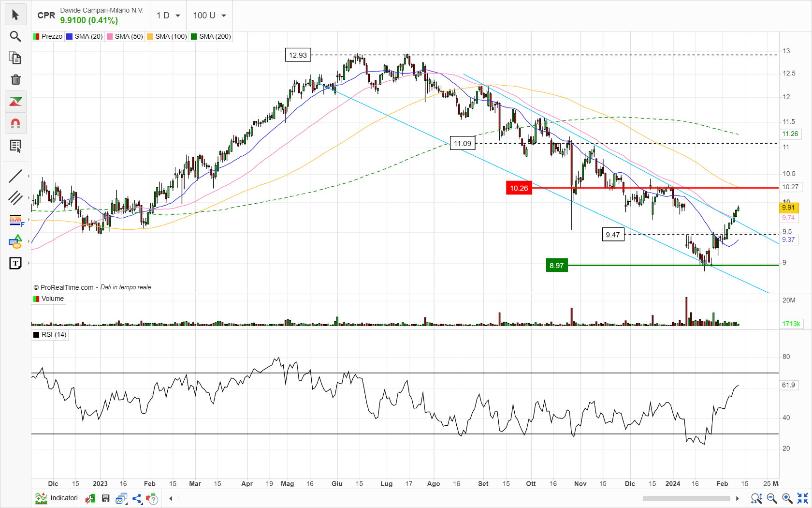812x508 pixels.
Task: Select the arrow cursor tool
Action: [x=15, y=15]
